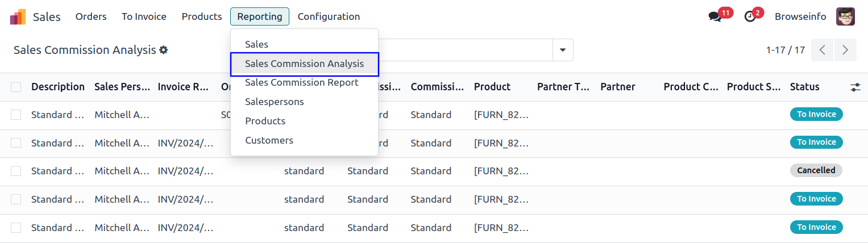The width and height of the screenshot is (868, 243).
Task: Click the user avatar picture
Action: [845, 17]
